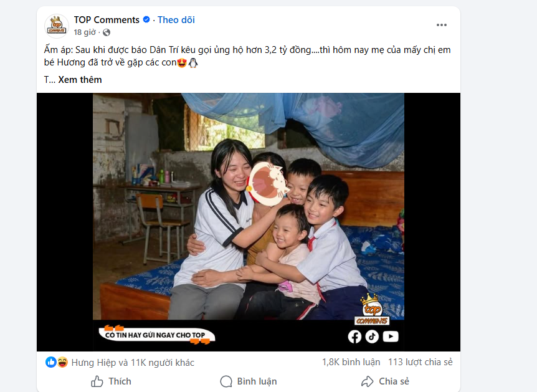This screenshot has width=537, height=392.
Task: Click the TikTok icon in image banner
Action: (x=372, y=337)
